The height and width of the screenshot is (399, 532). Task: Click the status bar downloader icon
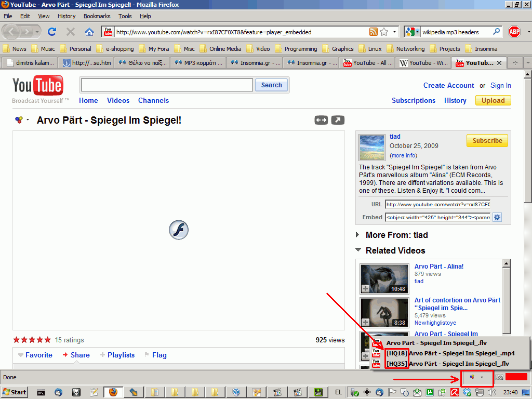472,377
